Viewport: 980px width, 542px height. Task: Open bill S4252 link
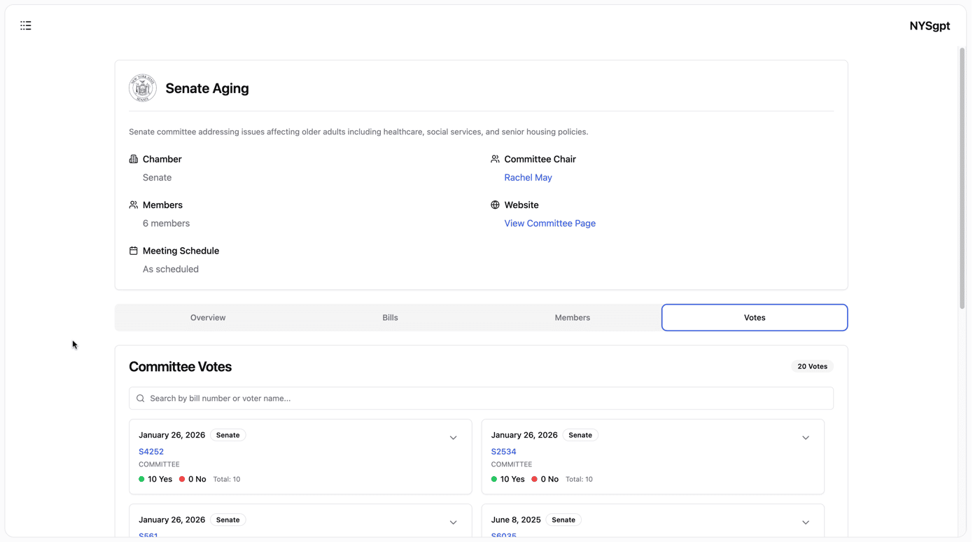(151, 452)
